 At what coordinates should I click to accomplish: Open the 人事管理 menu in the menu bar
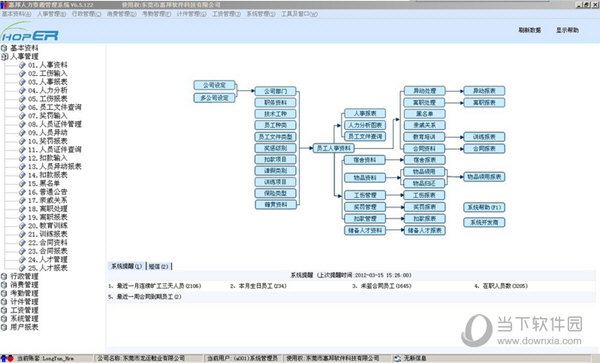tap(52, 14)
